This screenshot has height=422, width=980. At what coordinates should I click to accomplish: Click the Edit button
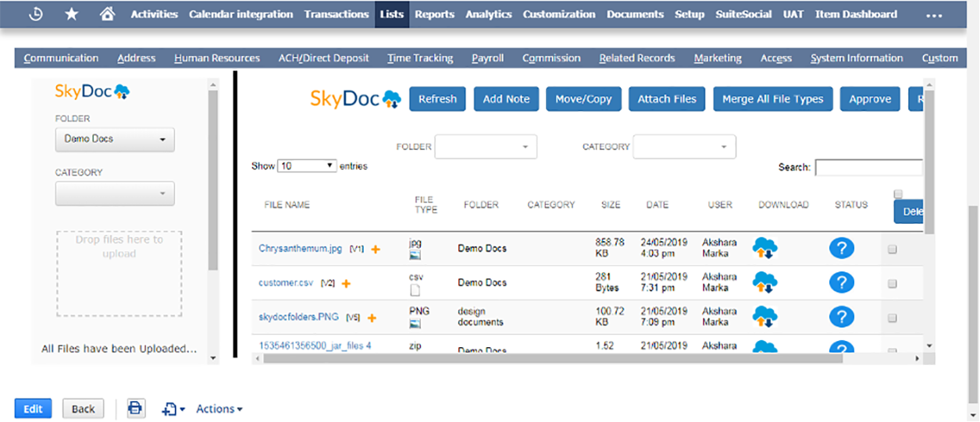[33, 409]
